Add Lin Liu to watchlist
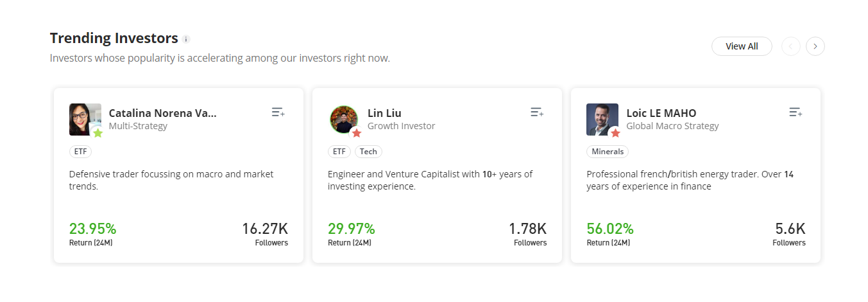 point(537,112)
